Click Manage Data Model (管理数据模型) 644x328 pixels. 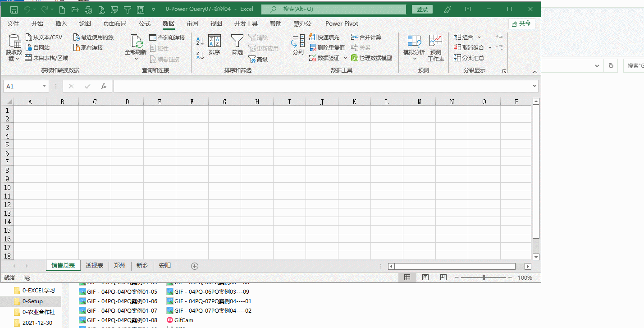tap(371, 58)
